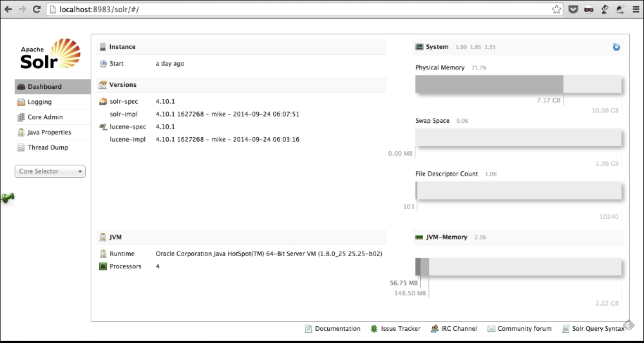Screen dimensions: 644x343
Task: Click the Core Admin server icon
Action: (21, 117)
